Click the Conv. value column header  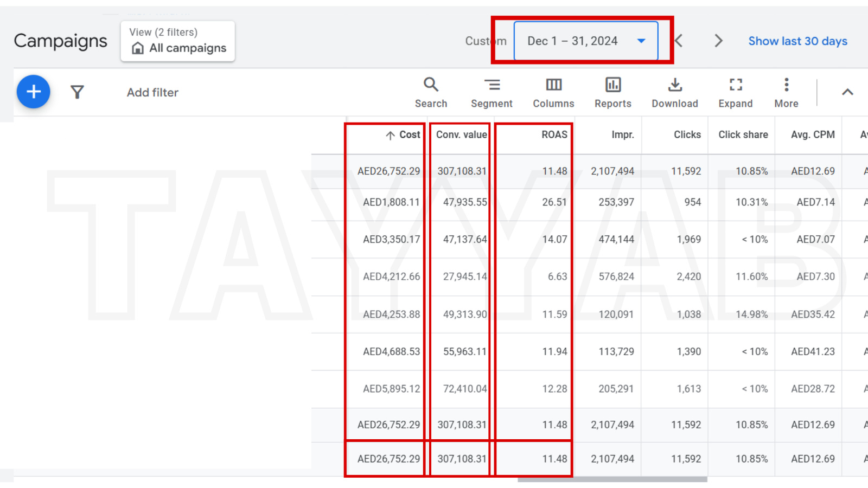click(x=461, y=135)
